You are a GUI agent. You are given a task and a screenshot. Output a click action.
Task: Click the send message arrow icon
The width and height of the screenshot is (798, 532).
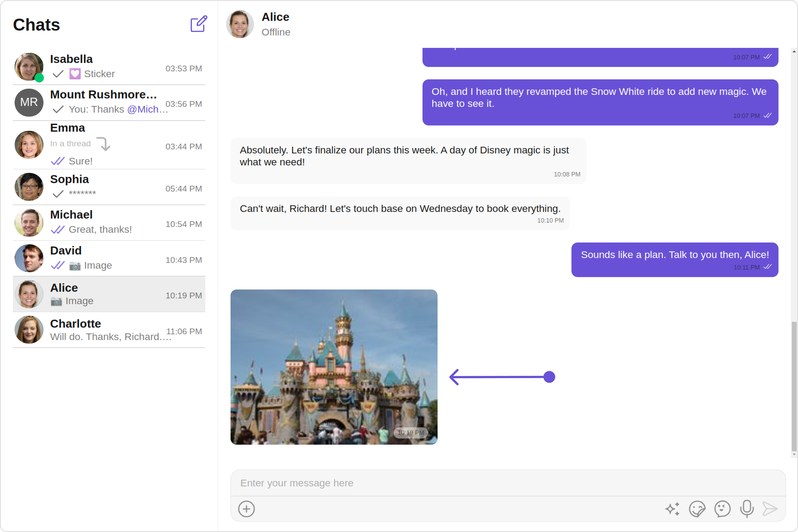tap(769, 509)
